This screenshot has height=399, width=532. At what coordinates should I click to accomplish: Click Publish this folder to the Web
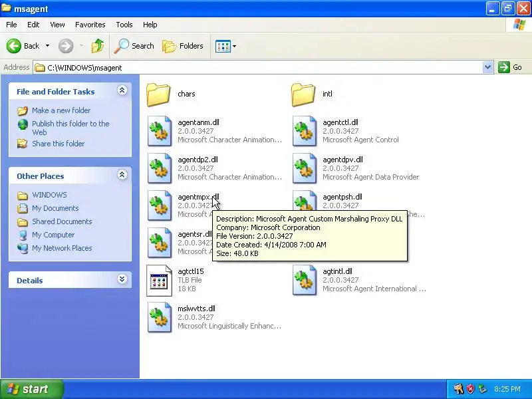(70, 128)
